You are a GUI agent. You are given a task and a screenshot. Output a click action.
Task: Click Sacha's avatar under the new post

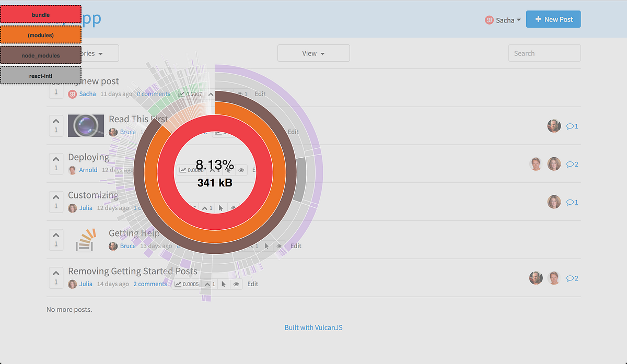point(72,94)
